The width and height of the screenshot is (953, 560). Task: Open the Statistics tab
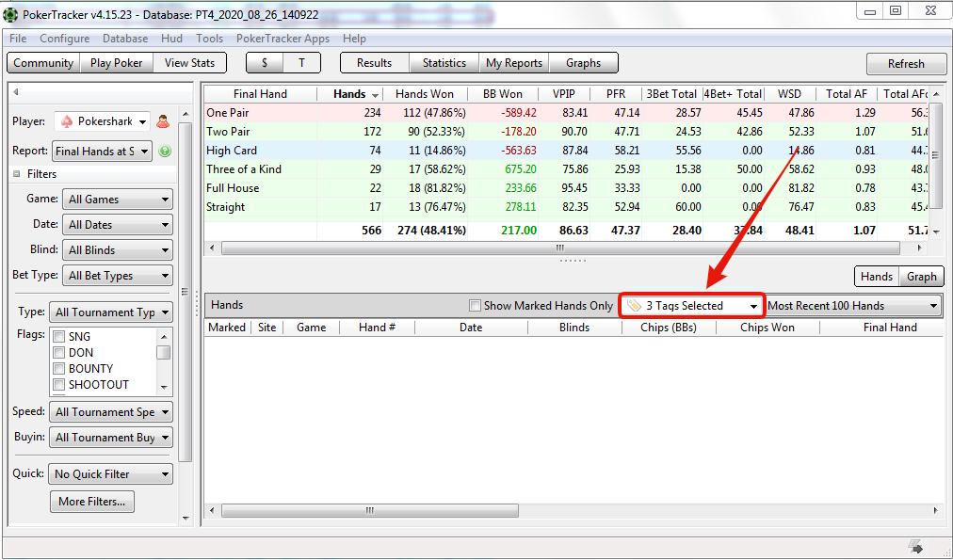pos(444,63)
